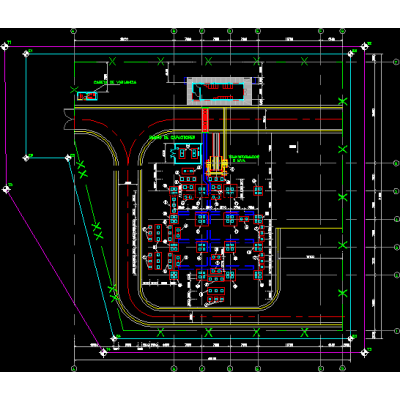The height and width of the screenshot is (400, 400).
Task: Click the red hatched walkway crossing the road
Action: click(205, 119)
